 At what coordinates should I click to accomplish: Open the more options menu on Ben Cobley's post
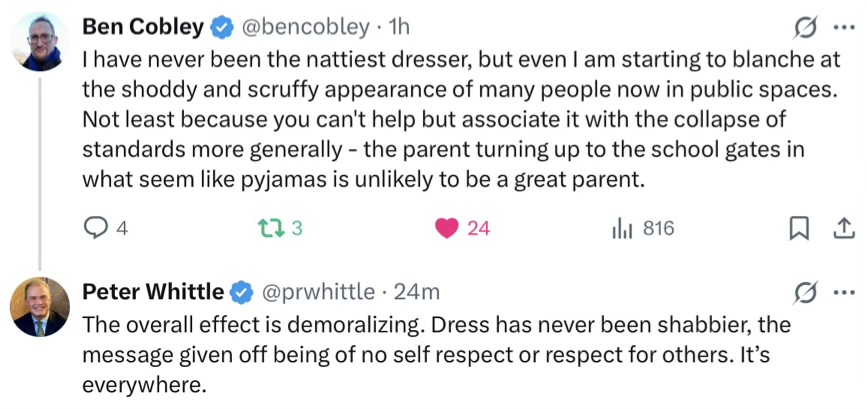[843, 24]
